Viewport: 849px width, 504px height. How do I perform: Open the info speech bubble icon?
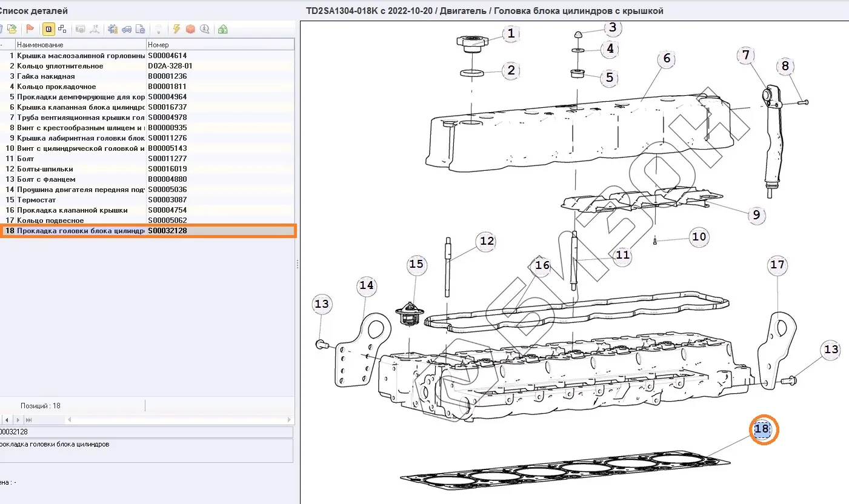[x=204, y=29]
